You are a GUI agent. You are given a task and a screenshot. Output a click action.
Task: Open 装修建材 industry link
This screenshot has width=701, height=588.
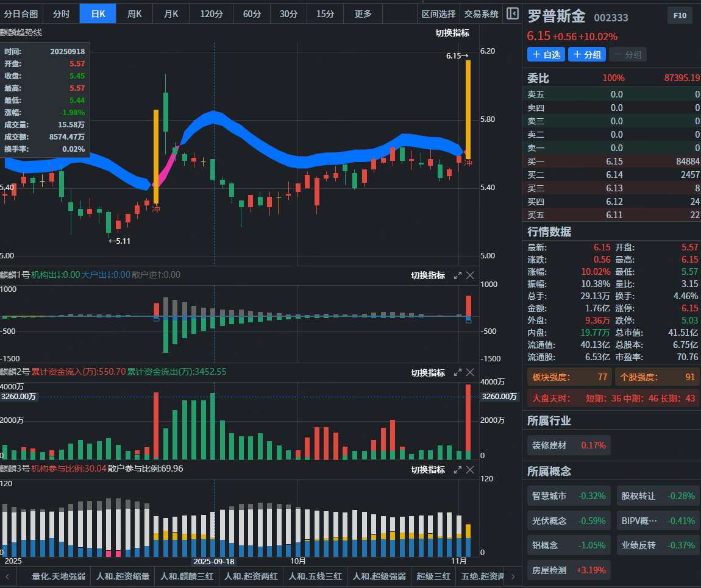569,445
